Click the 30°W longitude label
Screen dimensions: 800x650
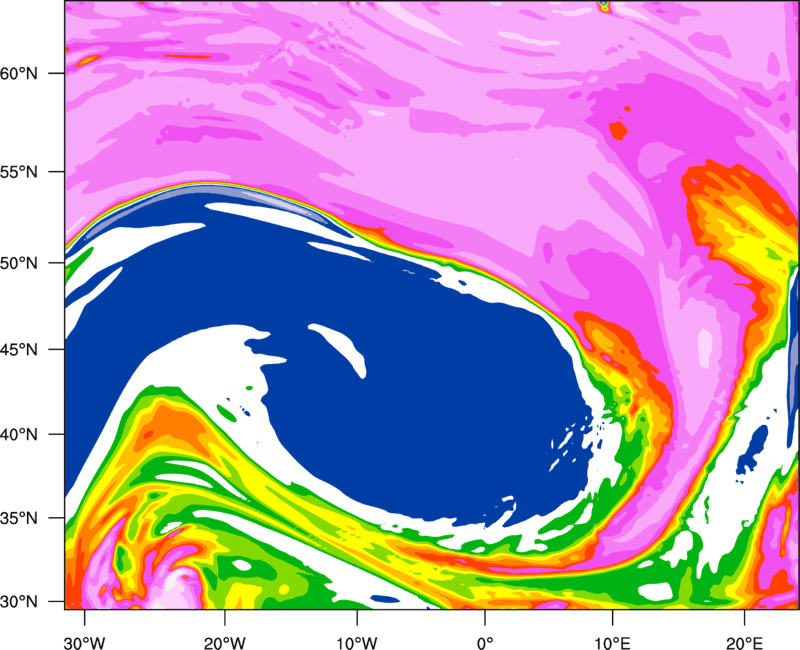pos(85,643)
